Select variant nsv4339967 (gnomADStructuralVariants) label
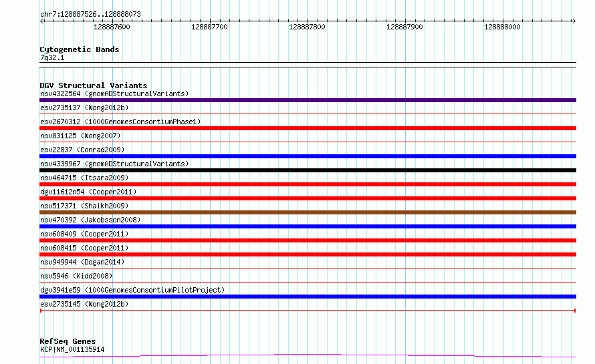This screenshot has height=364, width=595. point(114,164)
